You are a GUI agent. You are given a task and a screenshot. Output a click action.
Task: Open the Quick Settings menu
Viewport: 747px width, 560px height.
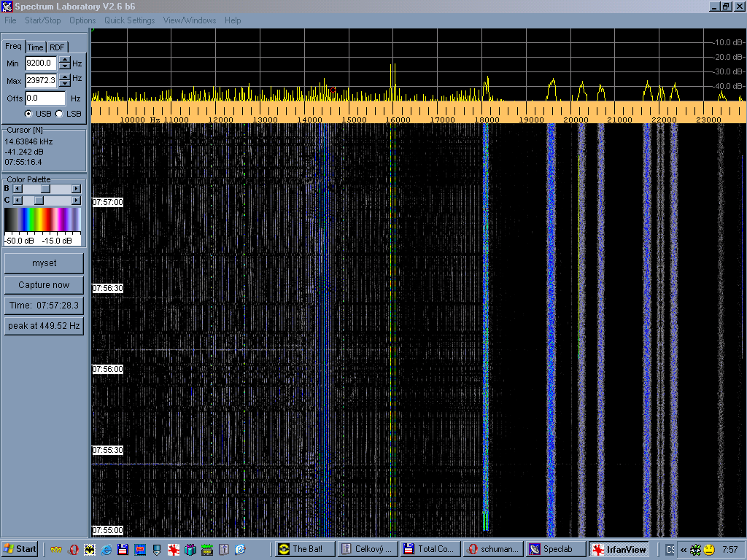pos(130,20)
